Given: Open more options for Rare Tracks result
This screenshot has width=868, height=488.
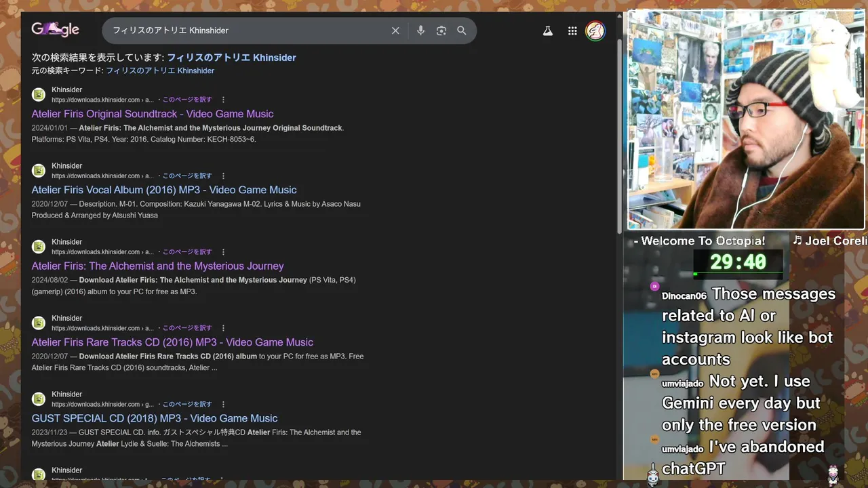Looking at the screenshot, I should point(223,328).
